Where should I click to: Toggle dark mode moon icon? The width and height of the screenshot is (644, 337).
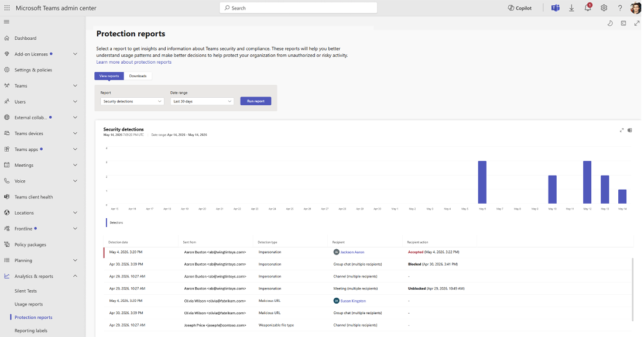(x=610, y=23)
